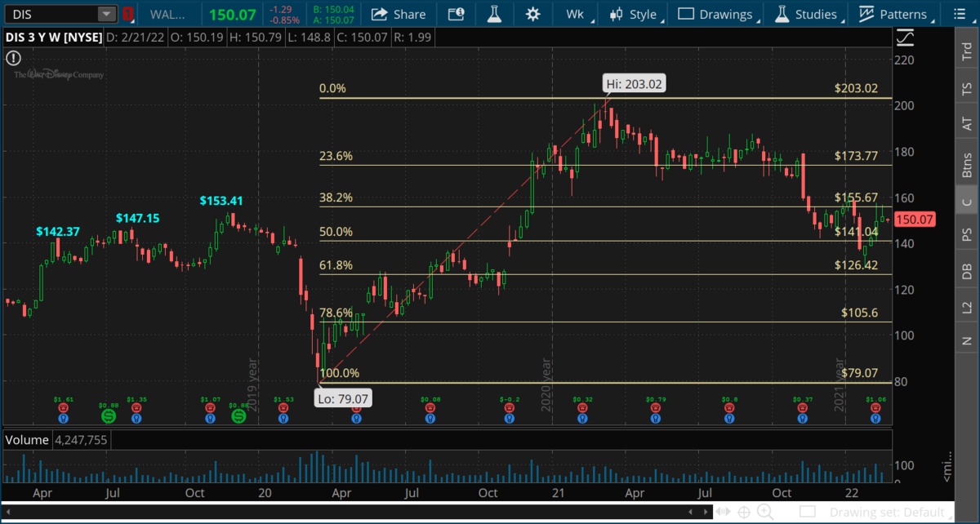Image resolution: width=980 pixels, height=524 pixels.
Task: Toggle the price axis scale icon
Action: [x=904, y=38]
